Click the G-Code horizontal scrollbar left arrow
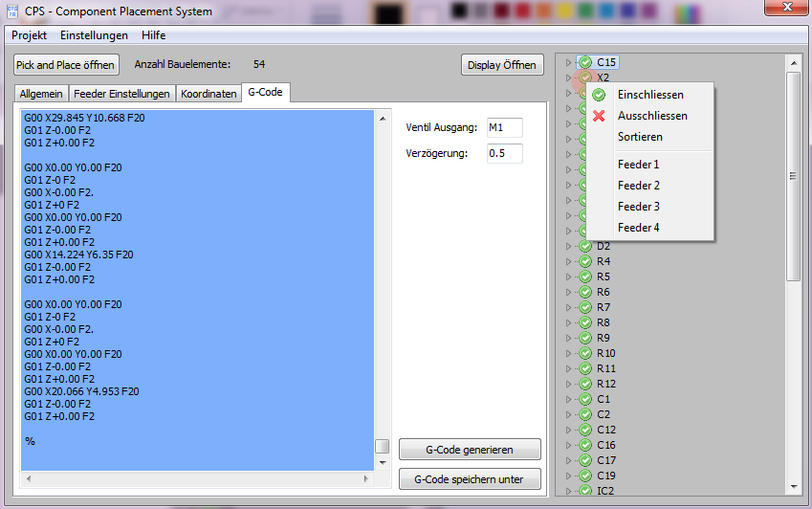Viewport: 812px width, 509px height. [29, 479]
